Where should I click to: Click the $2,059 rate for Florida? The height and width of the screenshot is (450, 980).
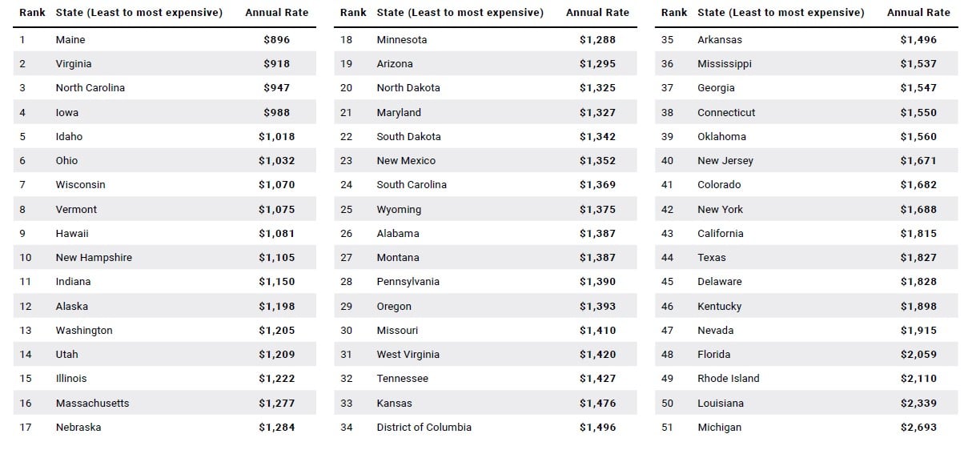pyautogui.click(x=918, y=354)
